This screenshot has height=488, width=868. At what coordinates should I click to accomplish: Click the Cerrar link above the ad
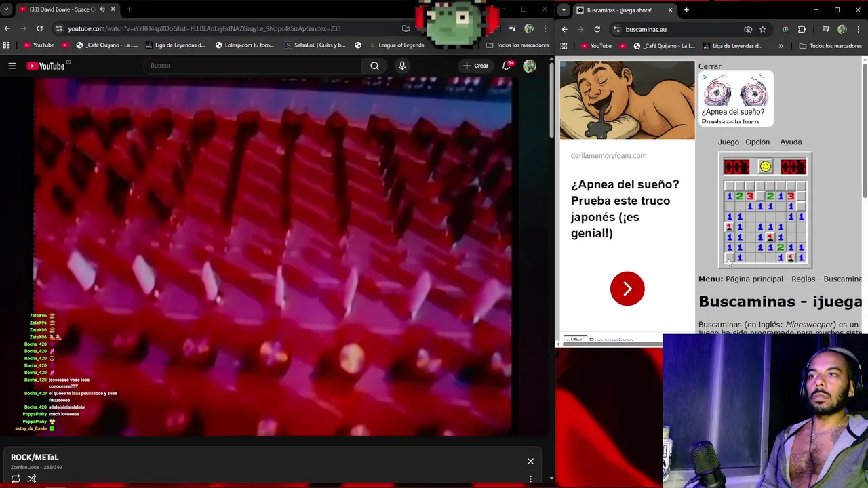tap(709, 66)
